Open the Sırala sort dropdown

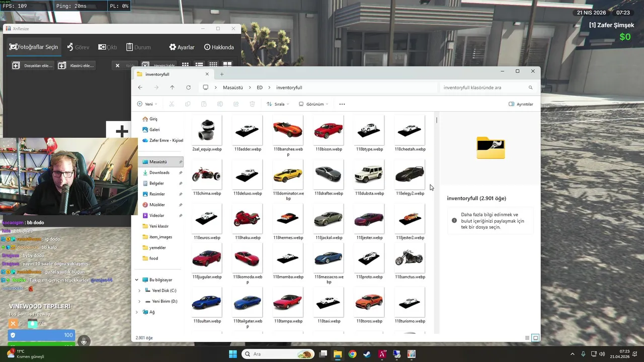[278, 104]
